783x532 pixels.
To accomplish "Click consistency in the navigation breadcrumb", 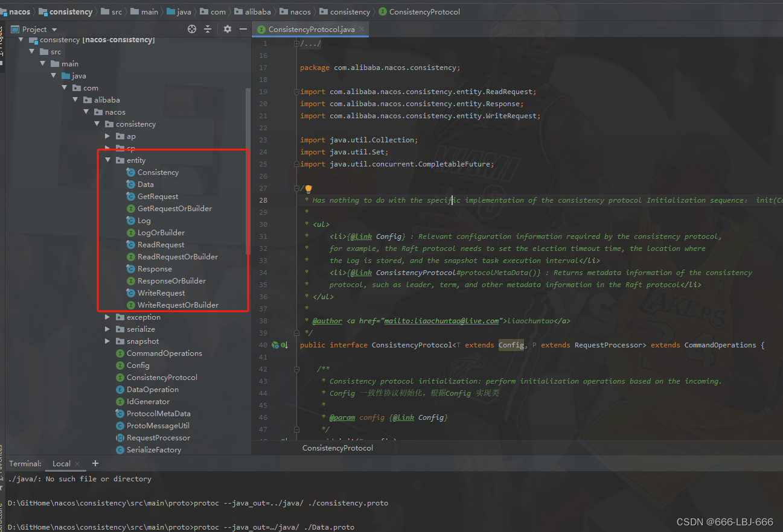I will tap(350, 11).
